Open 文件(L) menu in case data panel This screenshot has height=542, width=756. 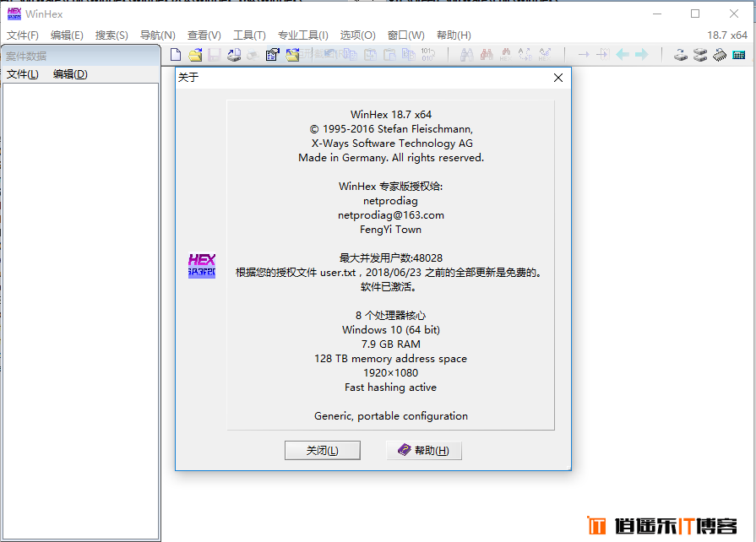(23, 74)
